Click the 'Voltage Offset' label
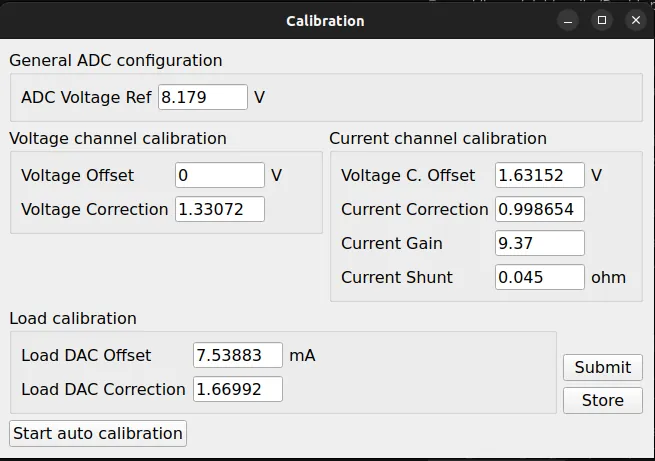 [77, 175]
